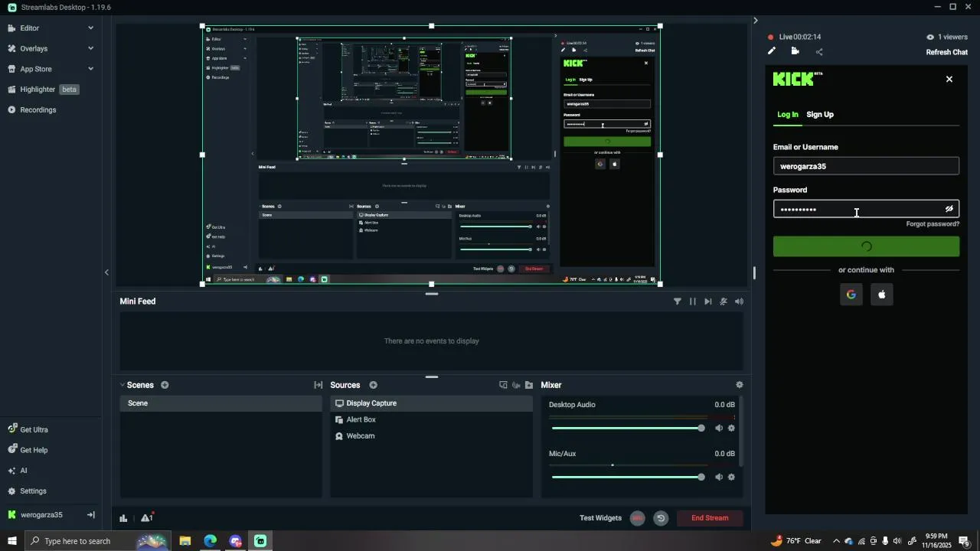Close the Kick login dialog
Screen dimensions: 980x551
pos(949,79)
